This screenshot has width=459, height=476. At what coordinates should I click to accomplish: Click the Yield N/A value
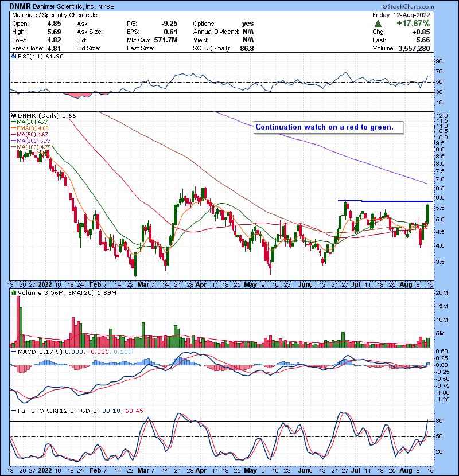[x=248, y=40]
